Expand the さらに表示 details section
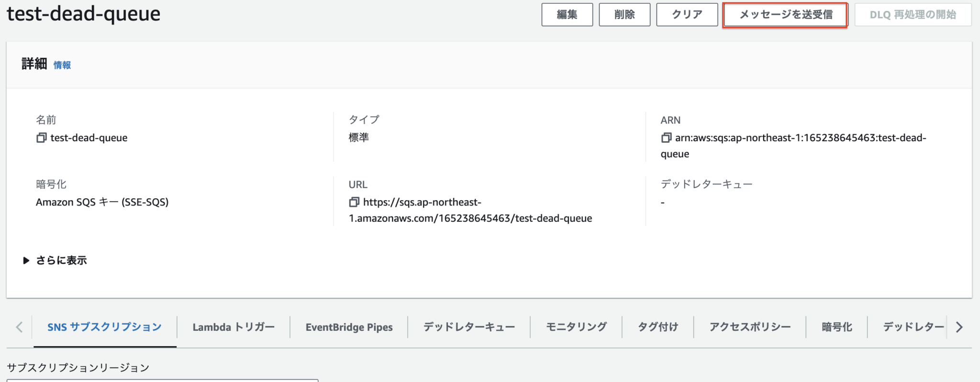Viewport: 980px width, 382px height. coord(55,260)
